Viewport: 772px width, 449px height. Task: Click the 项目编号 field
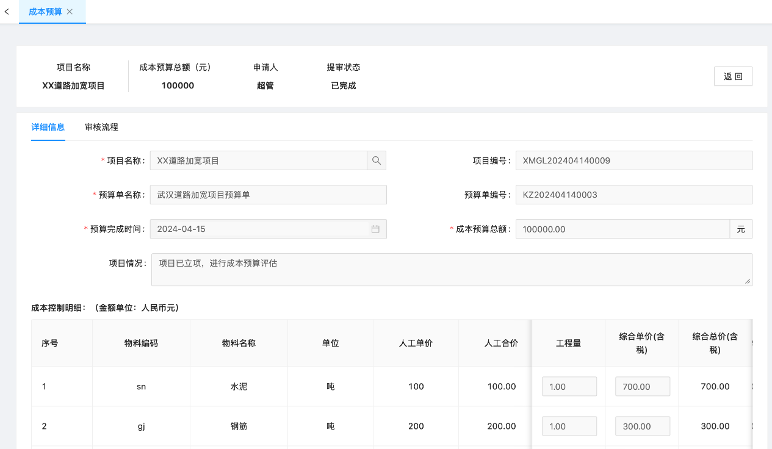click(634, 160)
